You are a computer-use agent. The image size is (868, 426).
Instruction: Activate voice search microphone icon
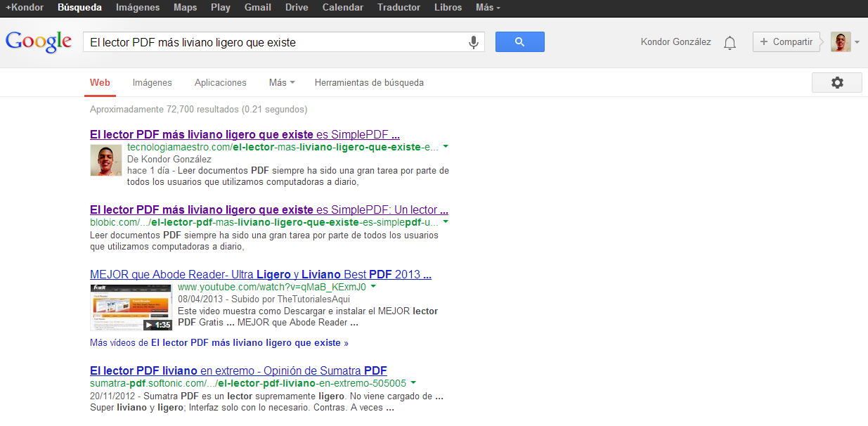point(474,42)
